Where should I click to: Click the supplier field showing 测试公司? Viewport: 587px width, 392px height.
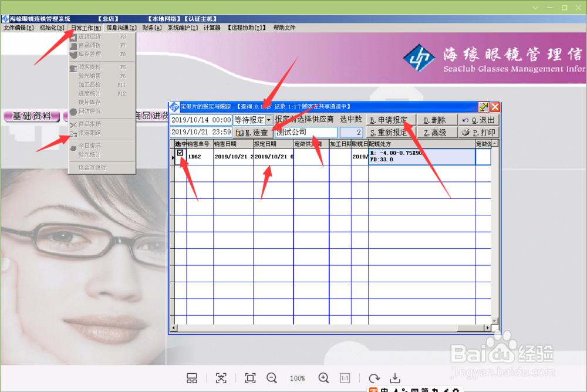(x=306, y=132)
